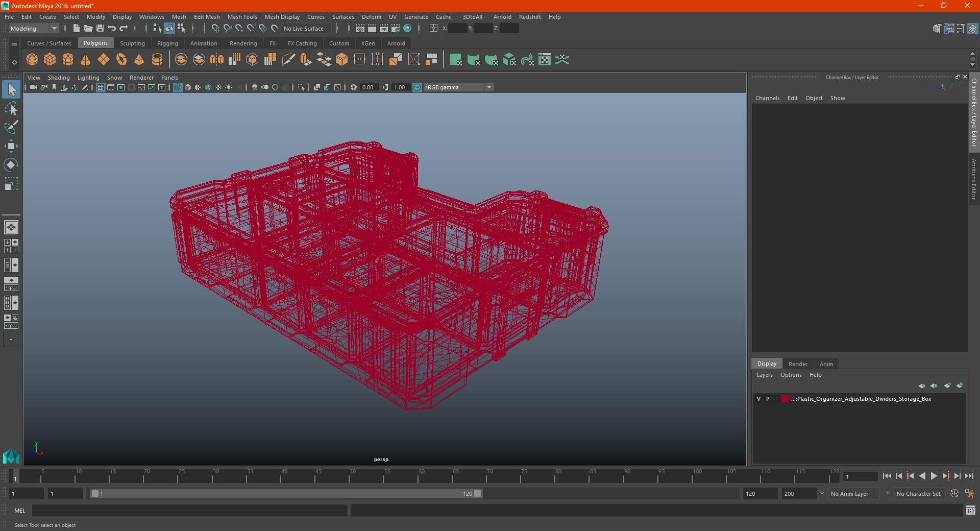Viewport: 980px width, 531px height.
Task: Toggle viewport grid display
Action: point(101,87)
